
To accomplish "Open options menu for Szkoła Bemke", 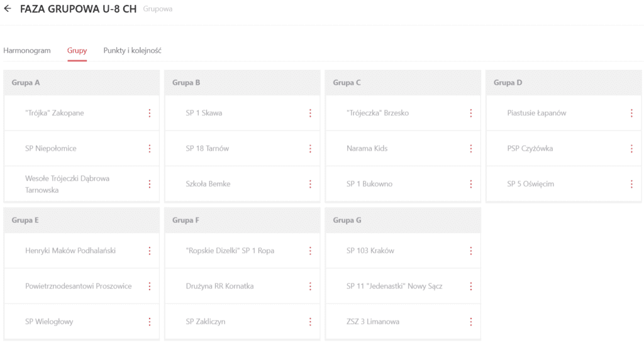I will 310,184.
